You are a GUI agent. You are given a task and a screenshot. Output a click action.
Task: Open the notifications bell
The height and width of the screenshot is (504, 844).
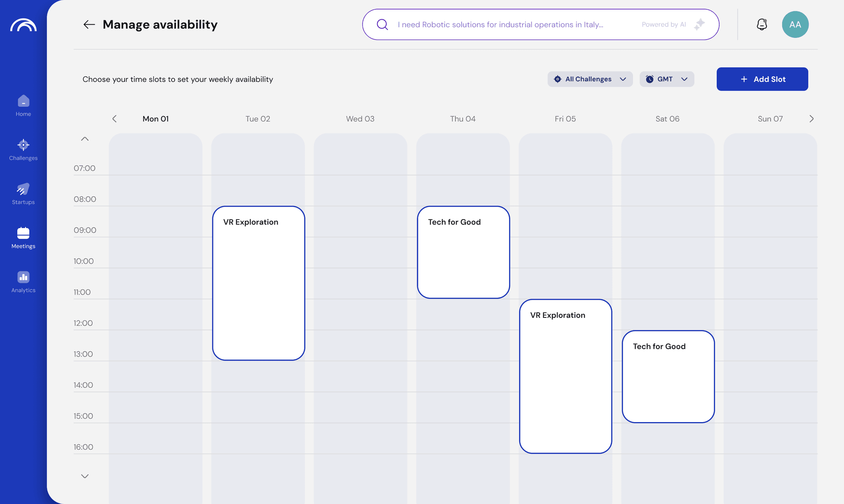tap(762, 25)
